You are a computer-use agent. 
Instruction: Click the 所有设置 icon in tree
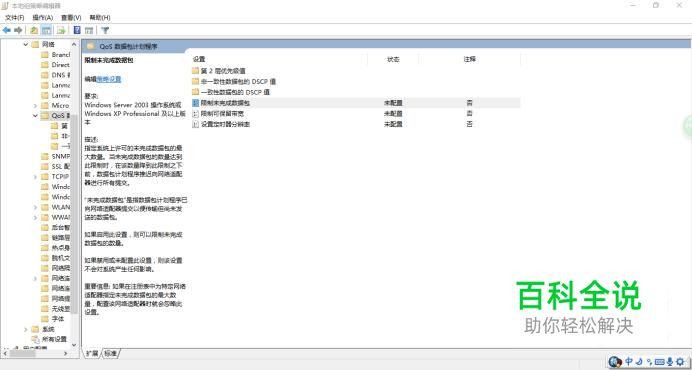35,339
